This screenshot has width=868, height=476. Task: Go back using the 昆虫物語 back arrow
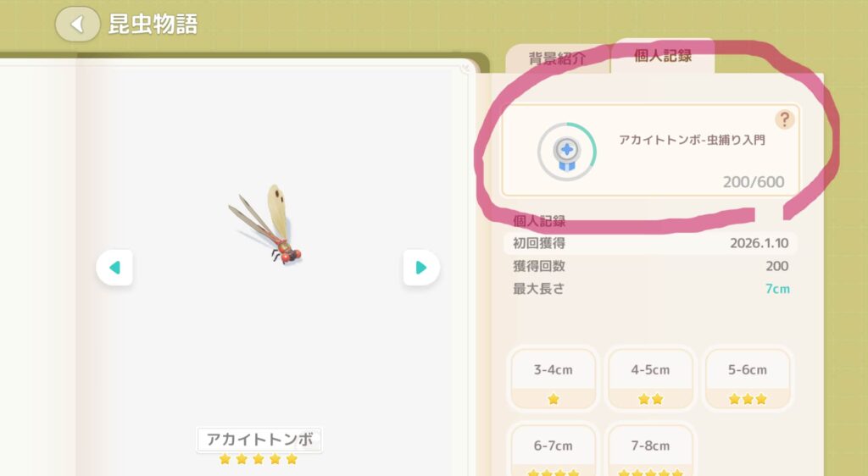(77, 24)
